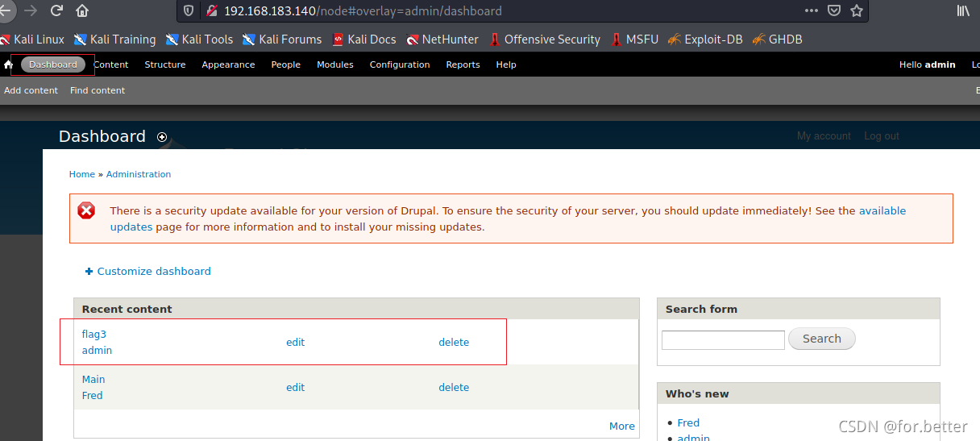Open the Kali Training bookmark

pyautogui.click(x=114, y=40)
